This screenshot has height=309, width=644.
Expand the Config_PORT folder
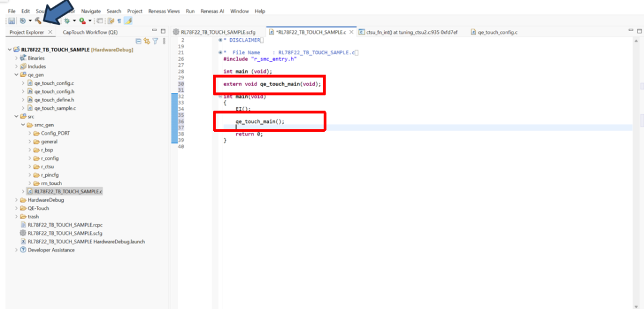[x=30, y=133]
